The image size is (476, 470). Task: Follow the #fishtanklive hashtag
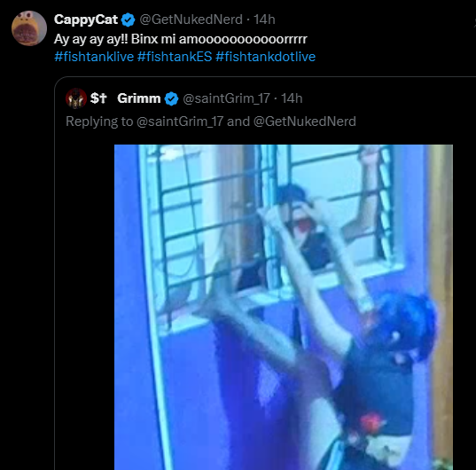pos(94,57)
